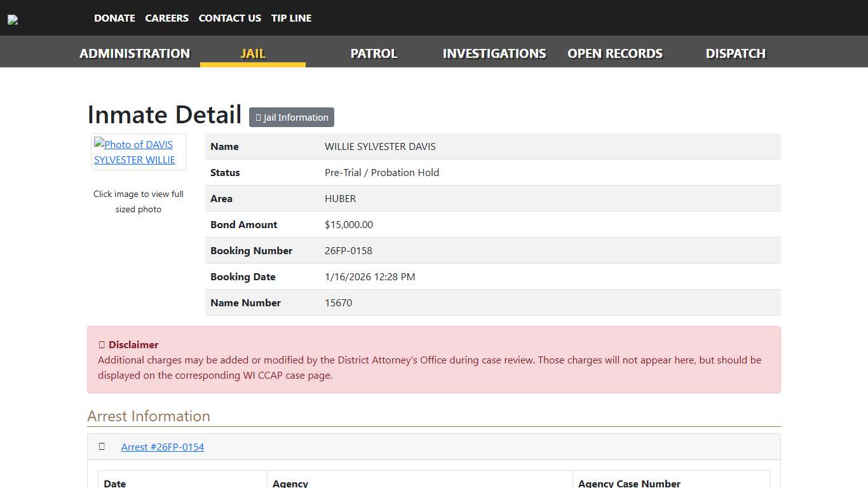Viewport: 868px width, 488px height.
Task: Open the Arrest #26FP-0154 link
Action: 163,447
